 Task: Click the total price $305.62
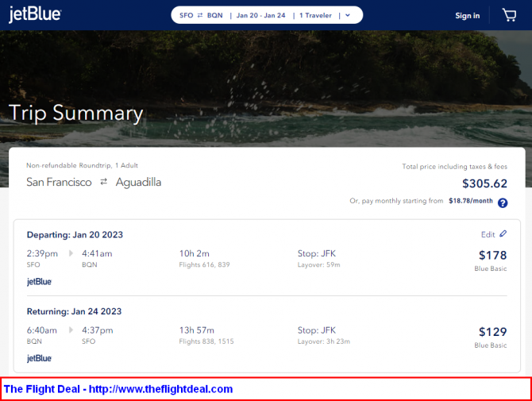484,183
